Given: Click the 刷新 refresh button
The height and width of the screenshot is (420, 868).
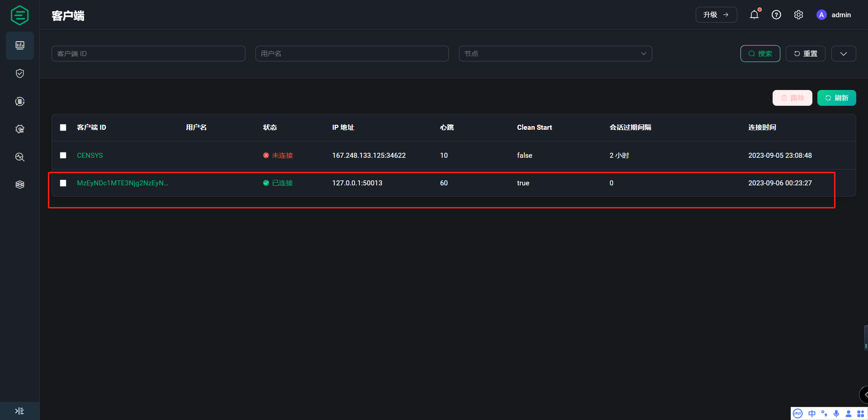Looking at the screenshot, I should (x=836, y=98).
